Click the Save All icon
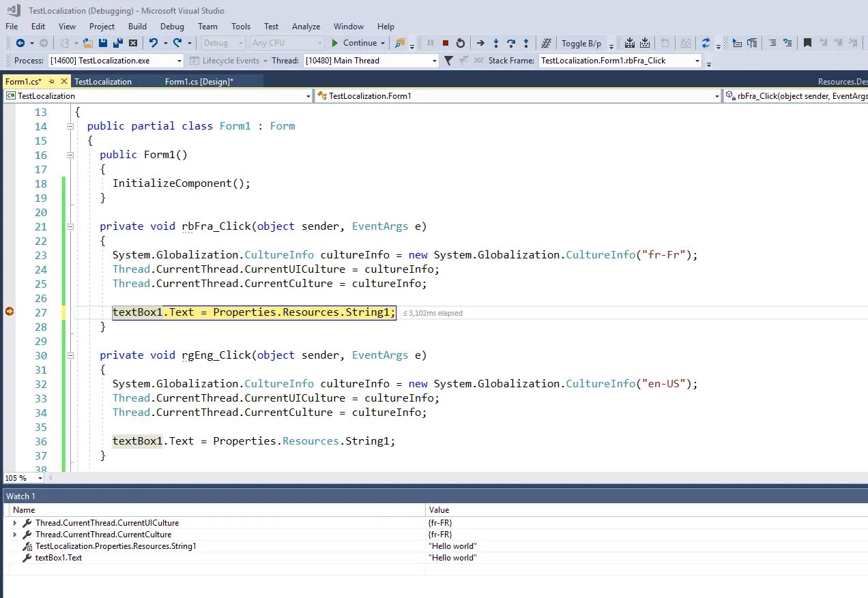The height and width of the screenshot is (598, 868). (117, 43)
